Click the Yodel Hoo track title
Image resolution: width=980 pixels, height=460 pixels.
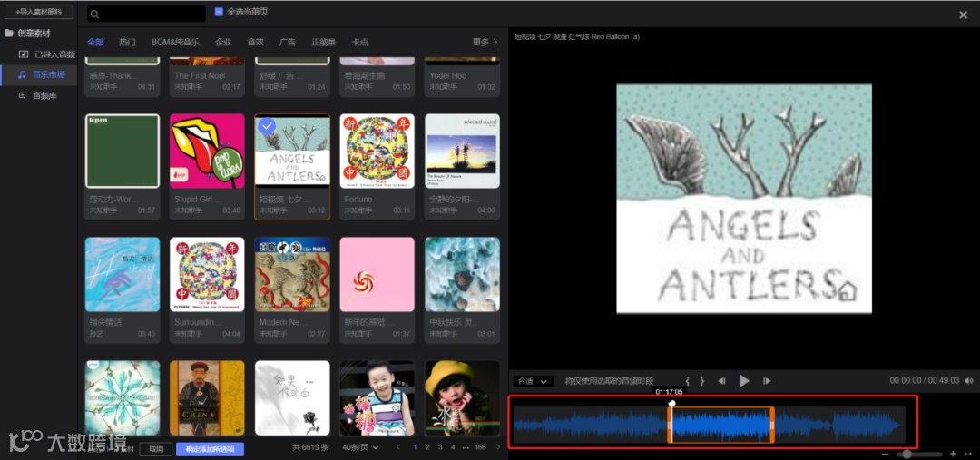click(447, 75)
